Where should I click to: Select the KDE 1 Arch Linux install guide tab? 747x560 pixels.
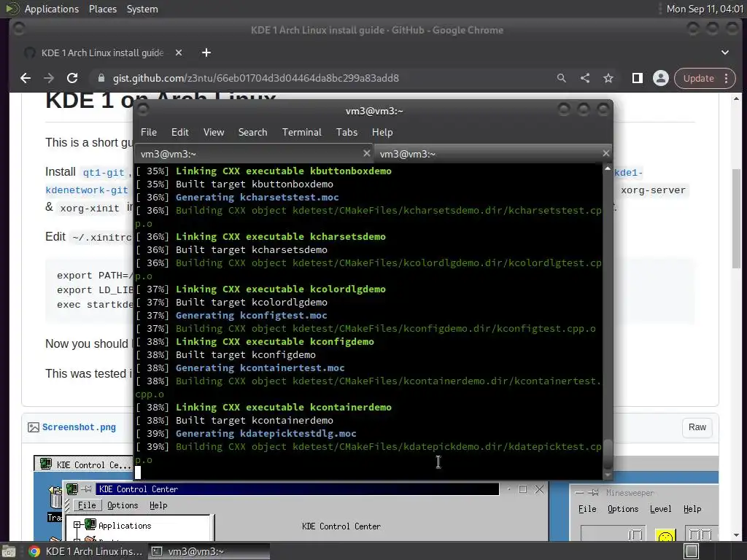click(102, 52)
